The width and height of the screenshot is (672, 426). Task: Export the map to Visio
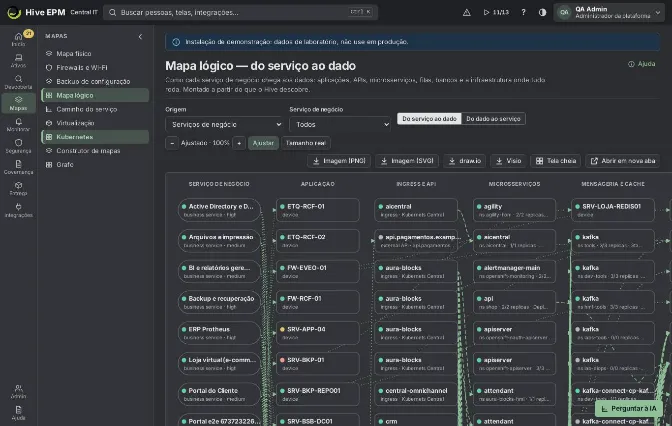coord(508,161)
